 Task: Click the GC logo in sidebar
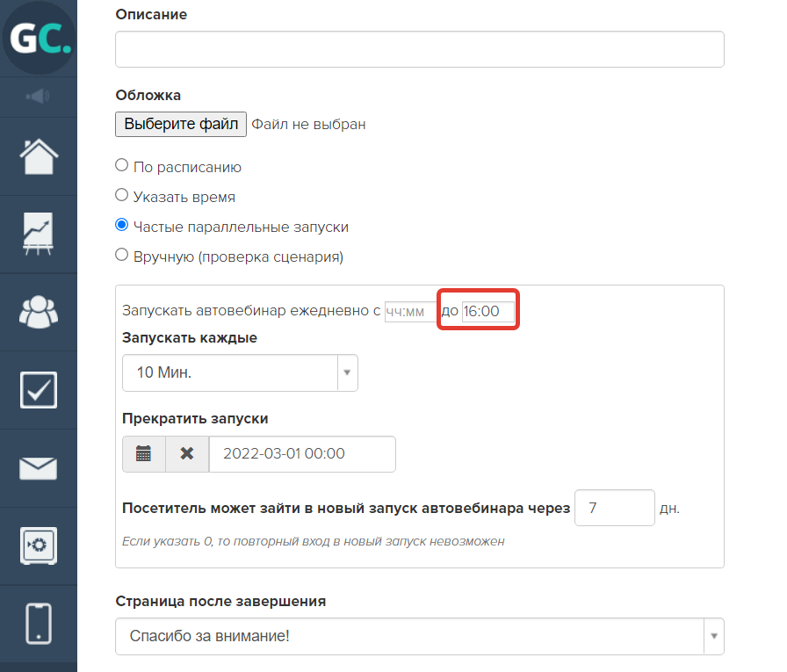(39, 38)
